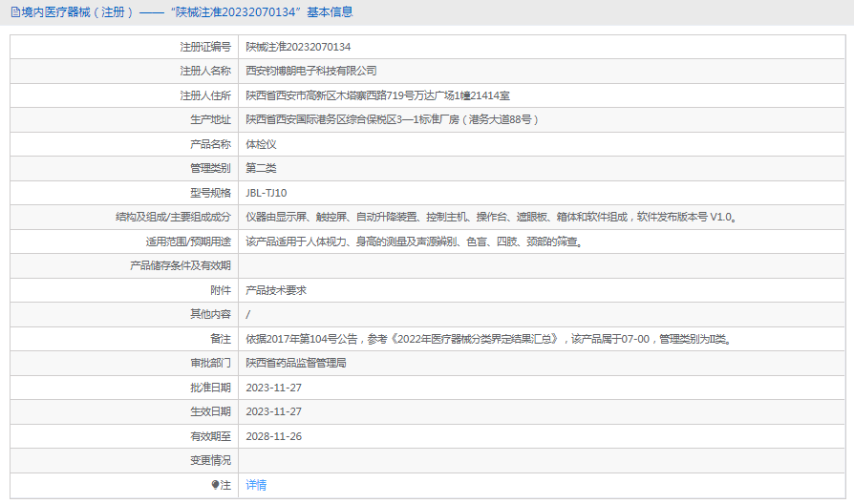Click the 型号规格 label
The width and height of the screenshot is (854, 504).
[x=210, y=193]
